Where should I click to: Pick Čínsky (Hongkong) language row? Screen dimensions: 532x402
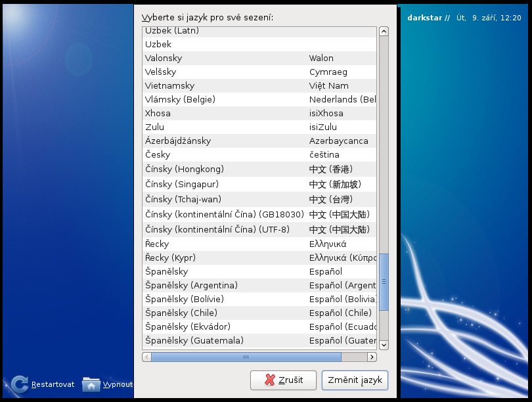(x=259, y=169)
